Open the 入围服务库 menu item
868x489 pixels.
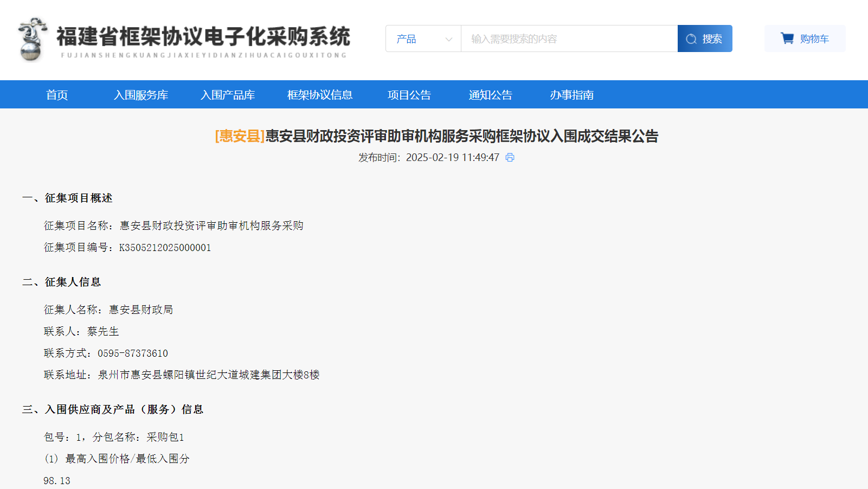point(141,95)
